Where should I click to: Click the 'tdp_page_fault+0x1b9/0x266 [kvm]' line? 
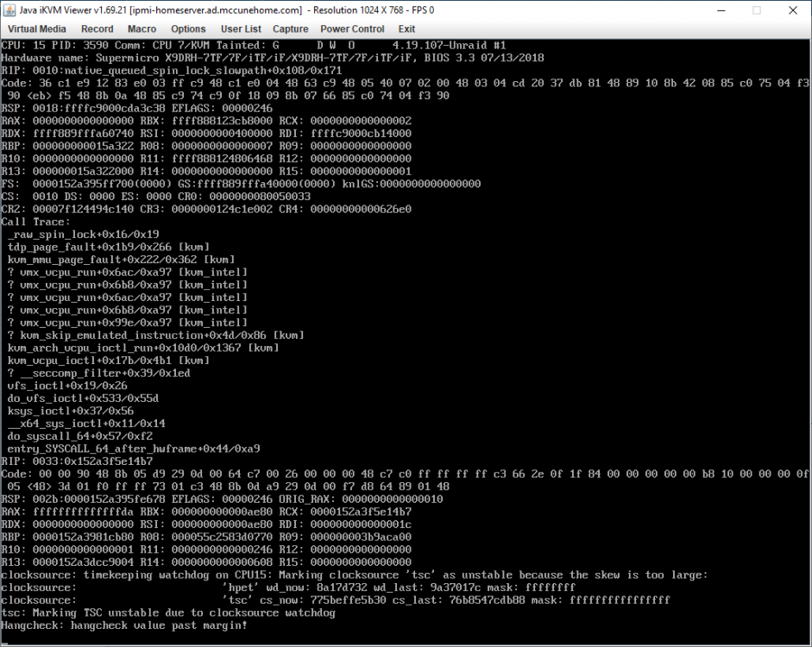click(108, 247)
